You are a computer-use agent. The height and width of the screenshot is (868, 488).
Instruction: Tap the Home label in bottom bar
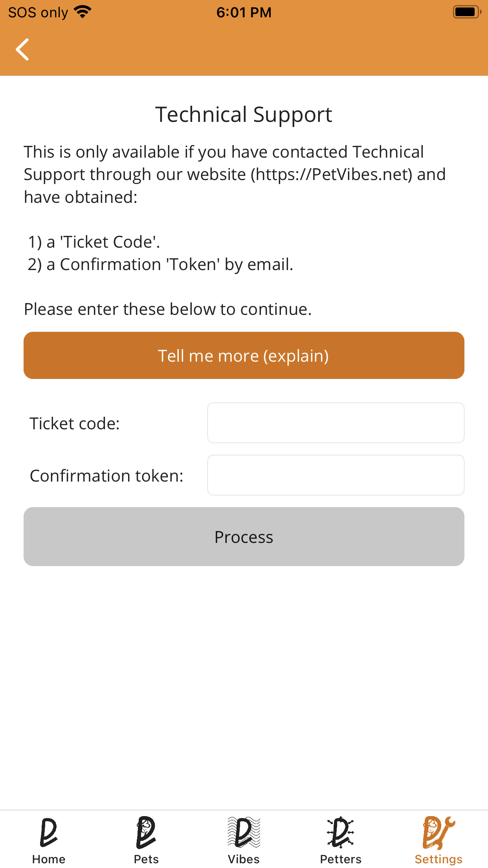pyautogui.click(x=49, y=859)
